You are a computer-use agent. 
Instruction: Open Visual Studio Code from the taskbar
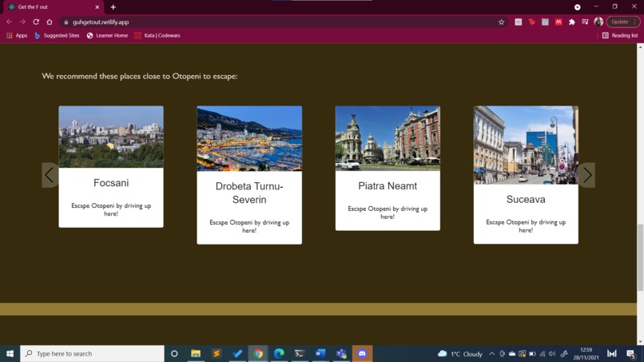tap(237, 353)
